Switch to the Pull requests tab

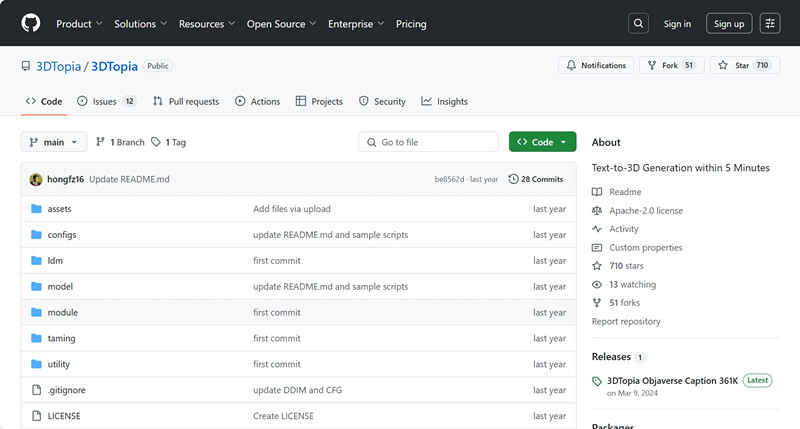(186, 102)
